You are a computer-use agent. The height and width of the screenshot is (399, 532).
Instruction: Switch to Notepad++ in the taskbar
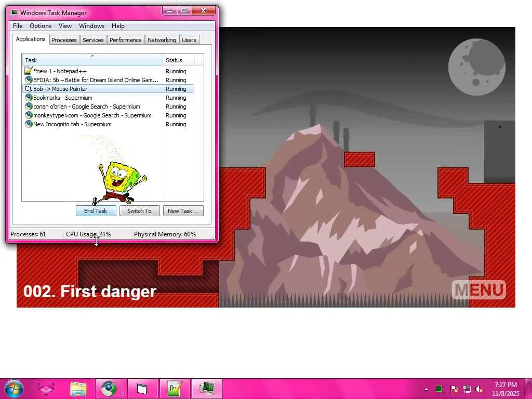tap(175, 389)
